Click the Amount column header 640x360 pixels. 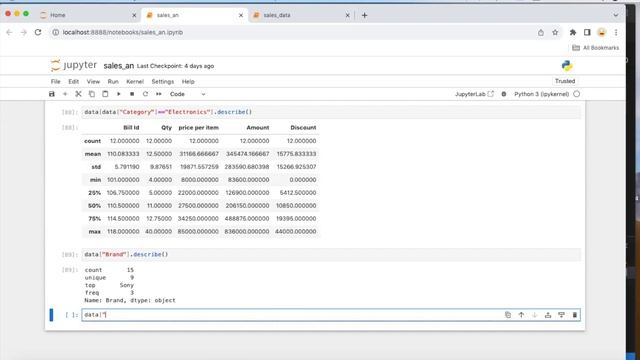tap(258, 128)
